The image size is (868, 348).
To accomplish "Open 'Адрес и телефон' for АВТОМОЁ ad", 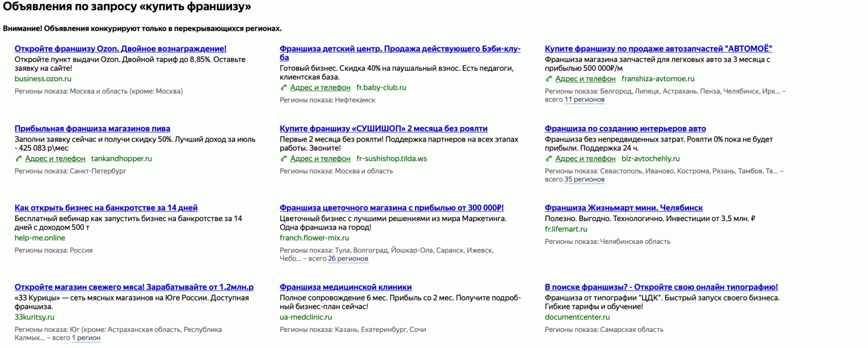I will pyautogui.click(x=585, y=79).
